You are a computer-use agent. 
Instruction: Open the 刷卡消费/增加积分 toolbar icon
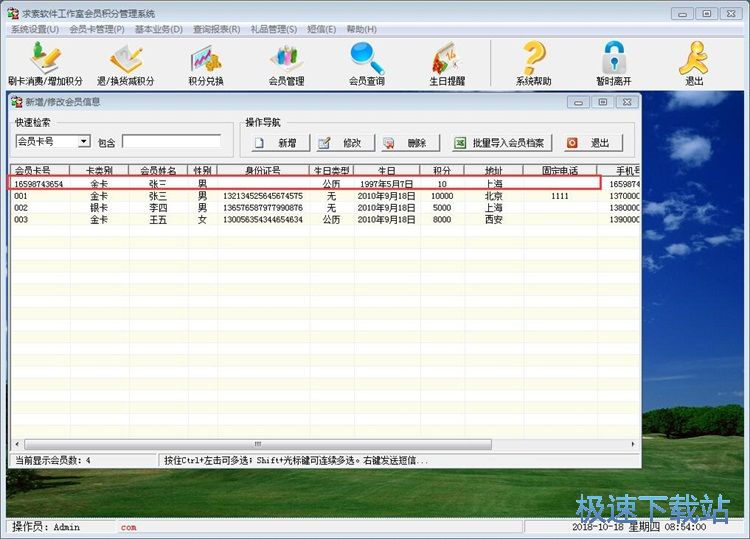(45, 64)
